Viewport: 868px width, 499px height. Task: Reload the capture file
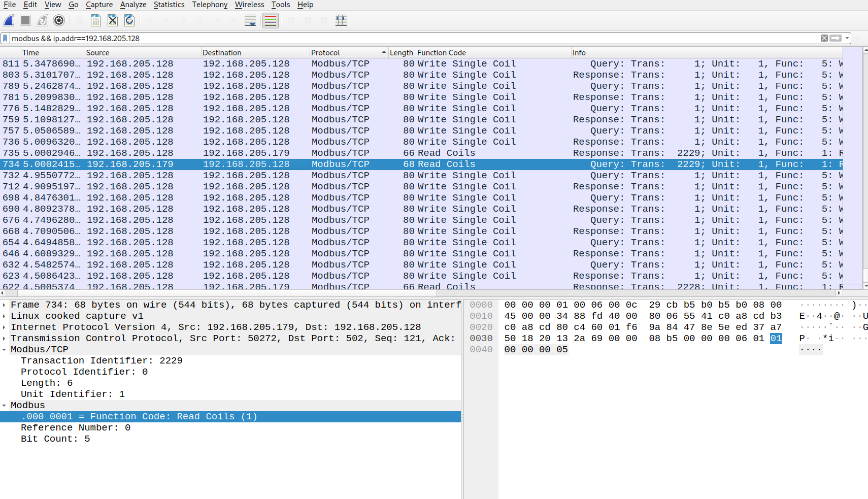(x=130, y=20)
